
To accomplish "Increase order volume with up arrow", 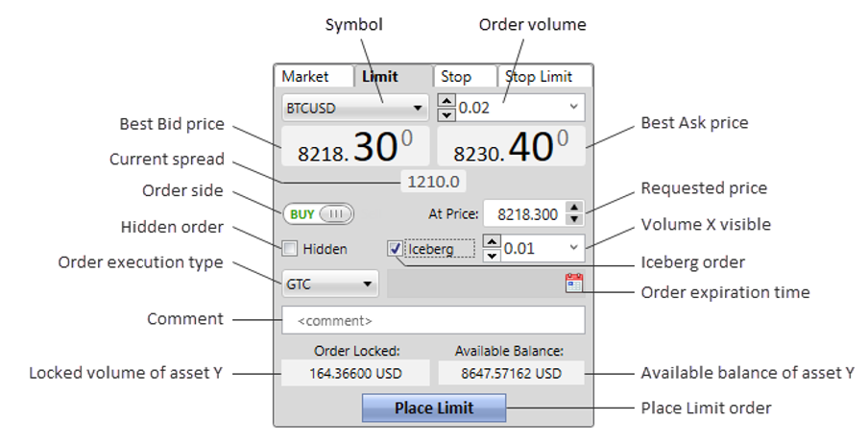I will pos(446,100).
